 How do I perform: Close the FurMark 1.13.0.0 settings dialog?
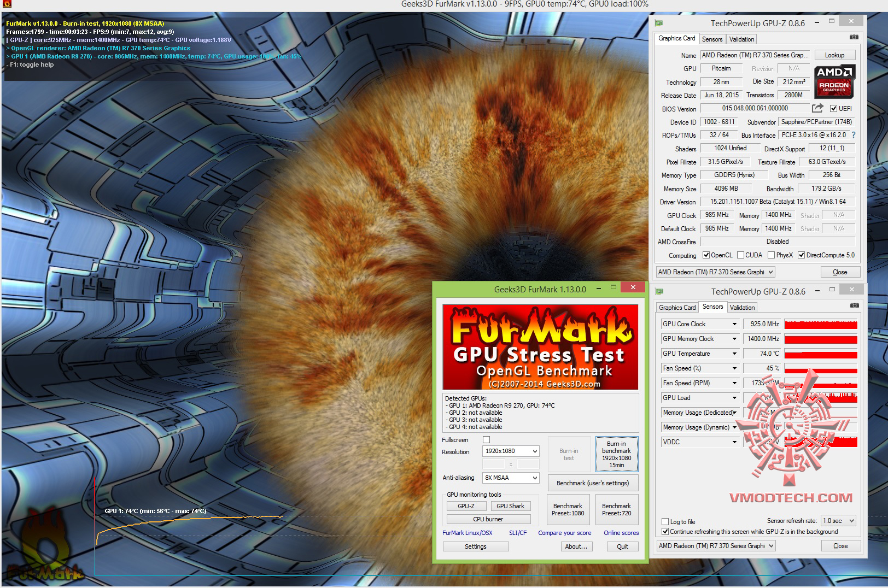[633, 287]
